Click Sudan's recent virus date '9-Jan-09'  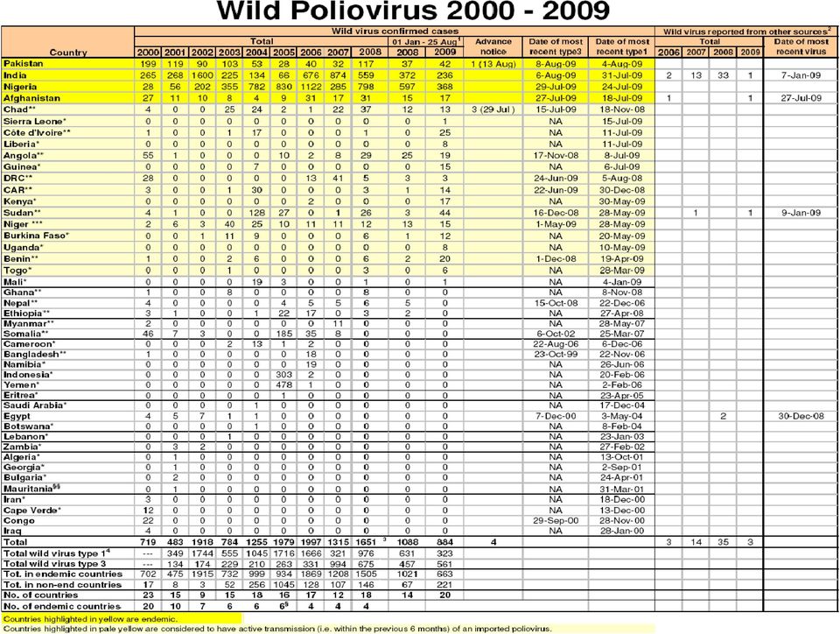[x=801, y=212]
